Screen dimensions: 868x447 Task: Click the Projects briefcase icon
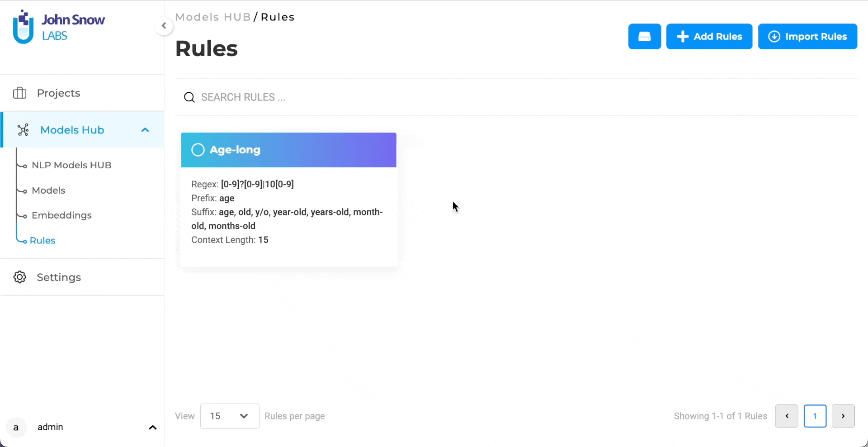19,93
